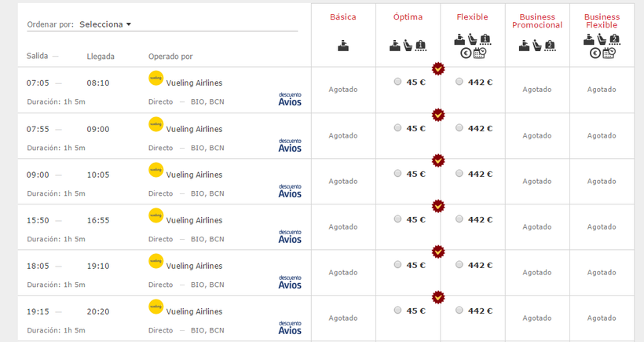Click the best-price badge on the 09:00 flight

[438, 160]
